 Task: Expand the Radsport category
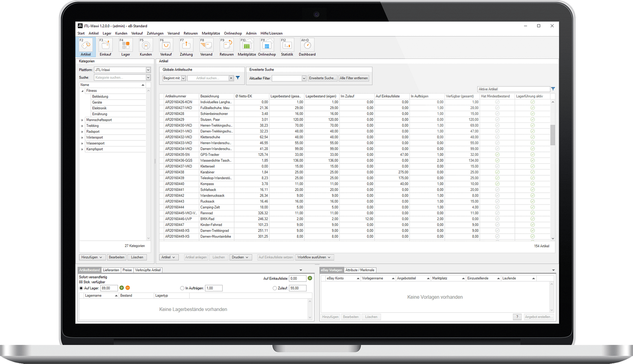click(82, 132)
